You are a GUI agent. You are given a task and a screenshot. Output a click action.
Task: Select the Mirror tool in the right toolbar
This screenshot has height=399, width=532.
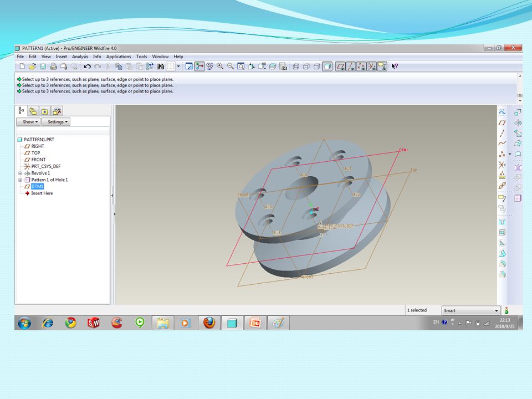click(x=518, y=167)
